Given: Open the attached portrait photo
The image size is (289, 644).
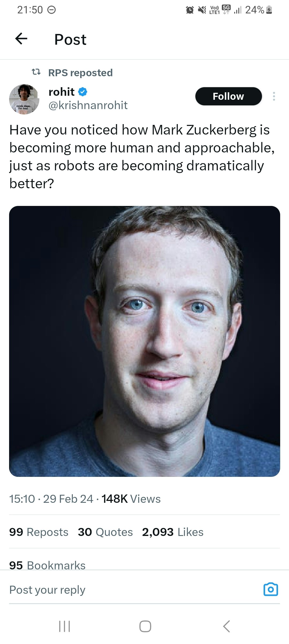Looking at the screenshot, I should click(144, 341).
